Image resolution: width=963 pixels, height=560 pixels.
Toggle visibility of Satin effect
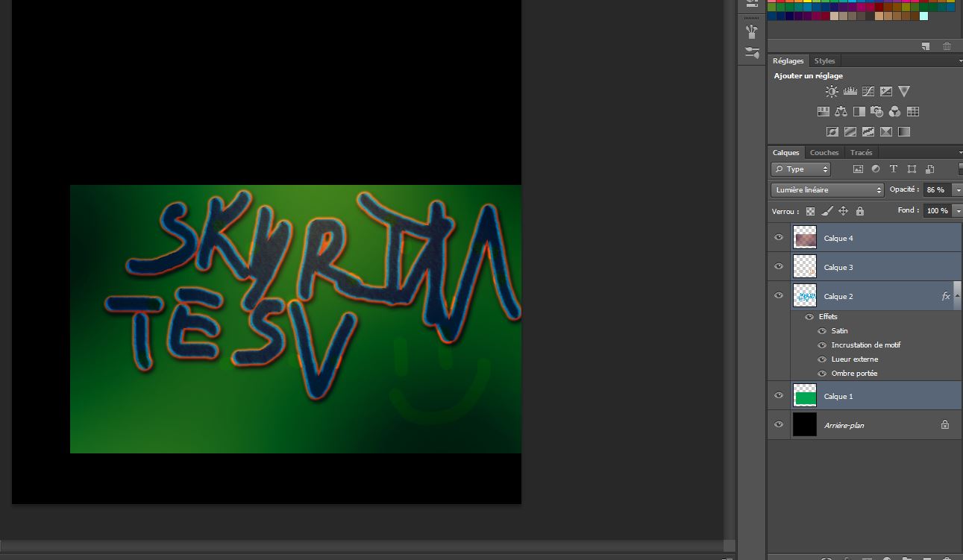(x=822, y=331)
